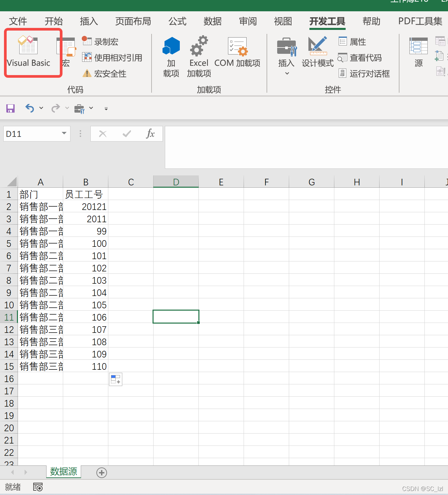Click cell with header 部门
448x495 pixels.
click(41, 194)
